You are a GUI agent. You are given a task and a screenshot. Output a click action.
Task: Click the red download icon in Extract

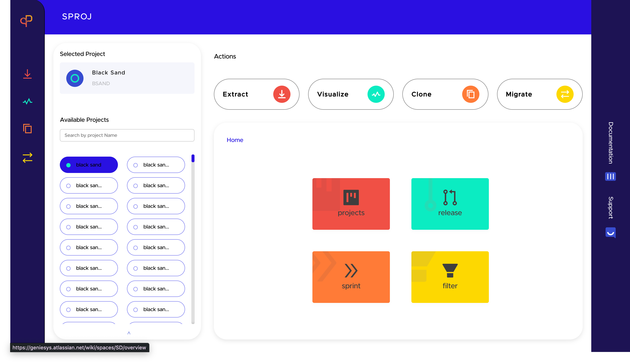tap(282, 94)
